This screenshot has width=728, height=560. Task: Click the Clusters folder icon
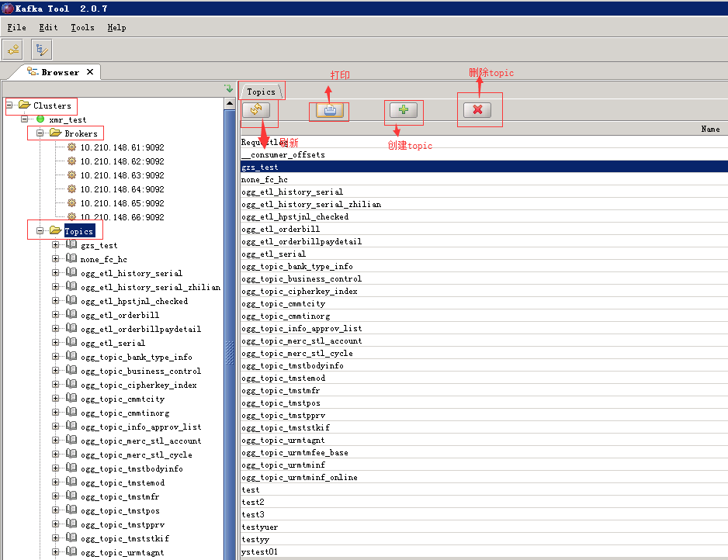[24, 105]
